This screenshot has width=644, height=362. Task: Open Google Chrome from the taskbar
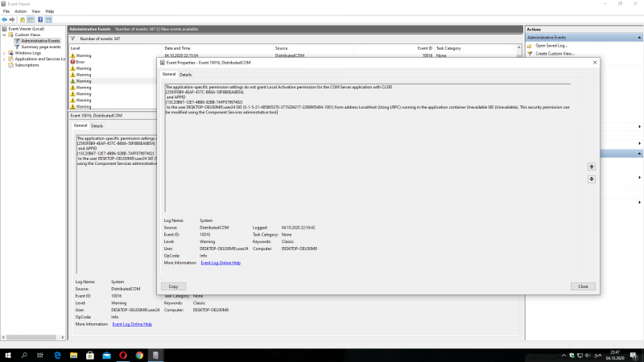(x=139, y=354)
